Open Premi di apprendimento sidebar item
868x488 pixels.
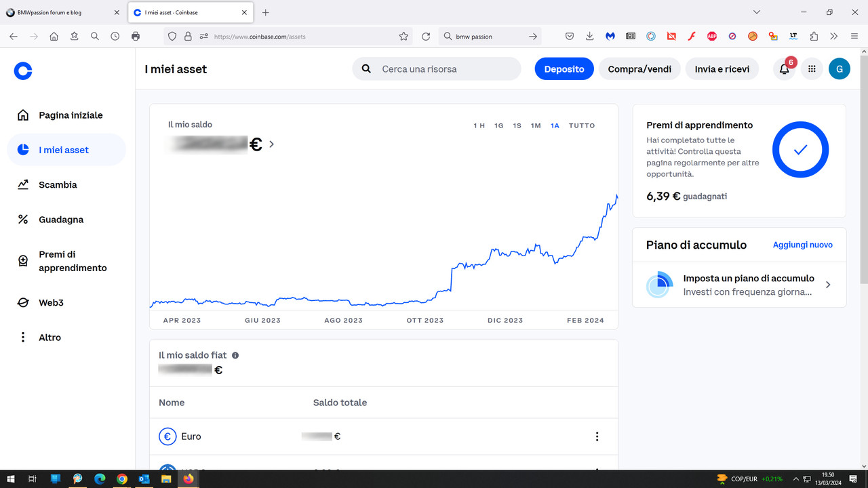click(66, 261)
